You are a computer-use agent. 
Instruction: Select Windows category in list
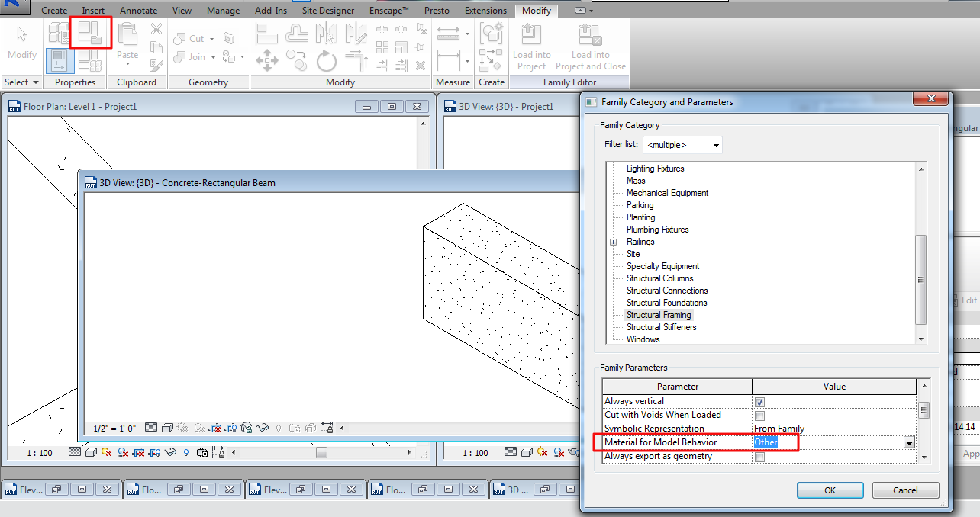coord(643,339)
